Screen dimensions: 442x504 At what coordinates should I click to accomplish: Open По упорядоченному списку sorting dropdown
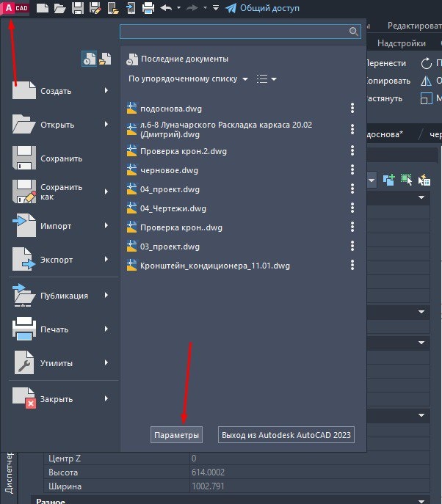(x=188, y=78)
